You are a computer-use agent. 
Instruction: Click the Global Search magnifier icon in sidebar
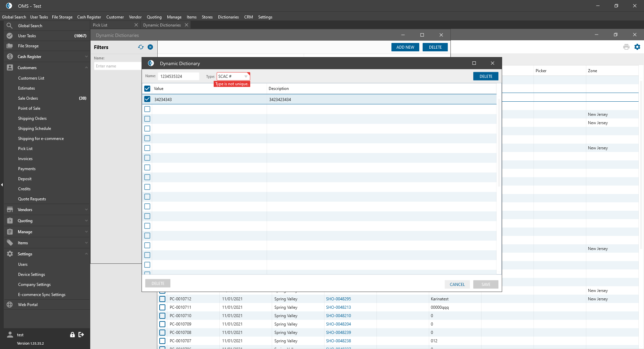tap(10, 26)
